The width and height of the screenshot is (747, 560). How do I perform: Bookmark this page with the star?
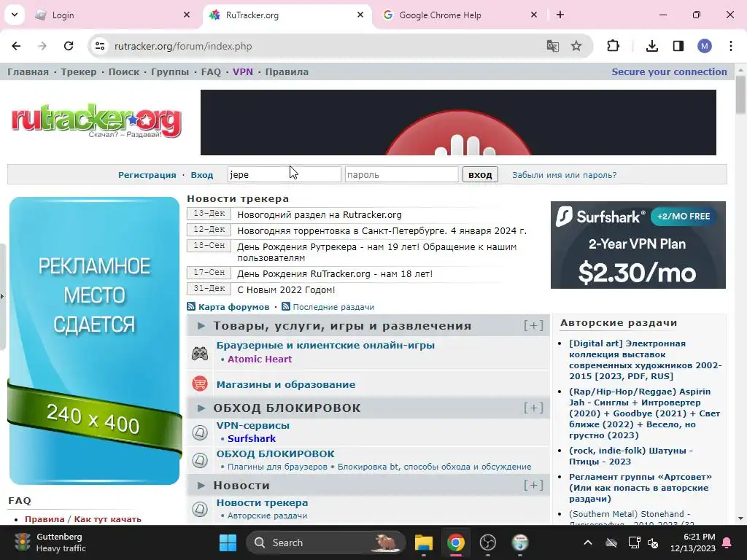pyautogui.click(x=576, y=46)
